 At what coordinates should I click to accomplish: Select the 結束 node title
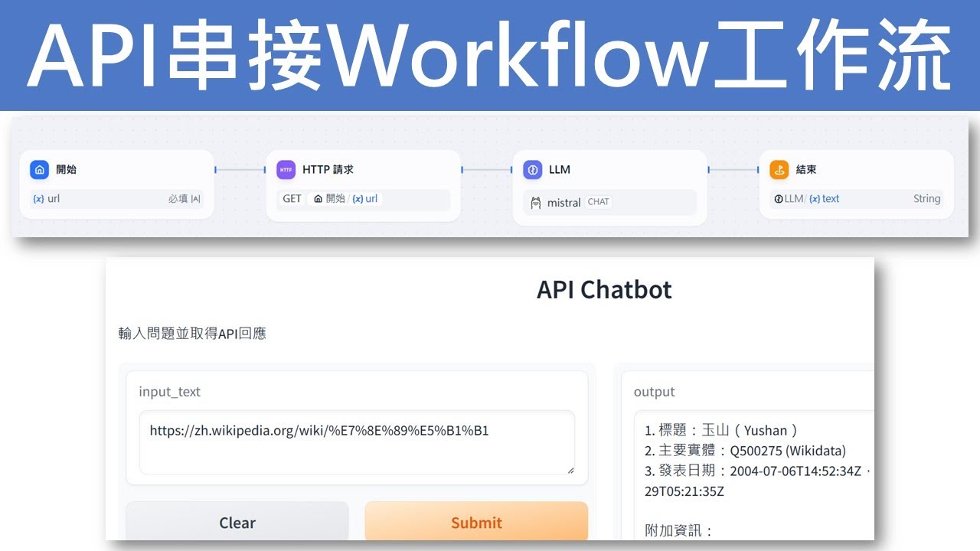pyautogui.click(x=806, y=170)
